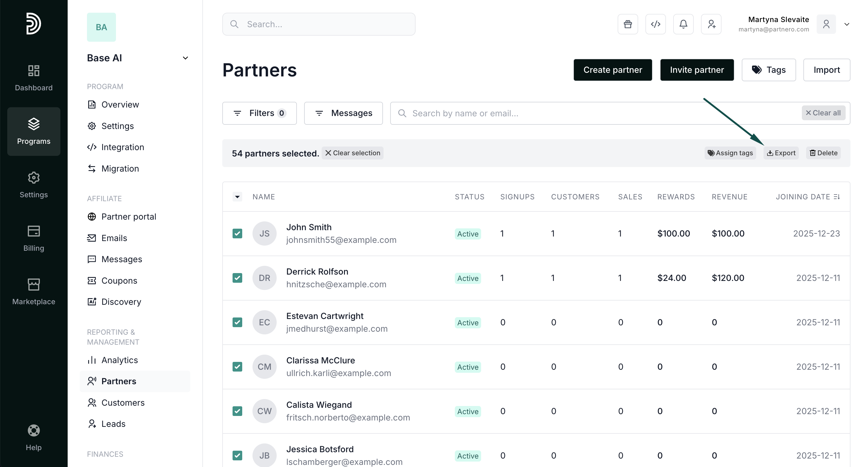868x467 pixels.
Task: Uncheck Estevan Cartwright's checkbox
Action: pos(237,322)
